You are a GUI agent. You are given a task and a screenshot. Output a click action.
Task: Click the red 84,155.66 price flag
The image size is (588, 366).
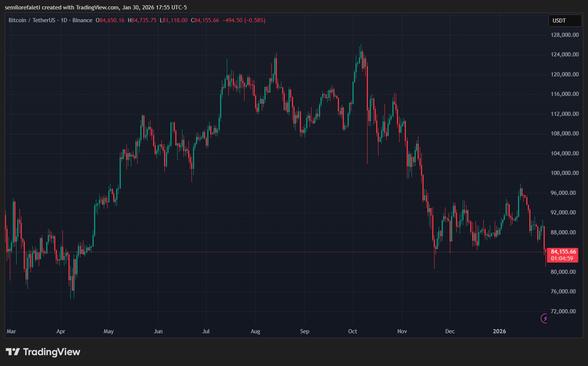[x=563, y=251]
